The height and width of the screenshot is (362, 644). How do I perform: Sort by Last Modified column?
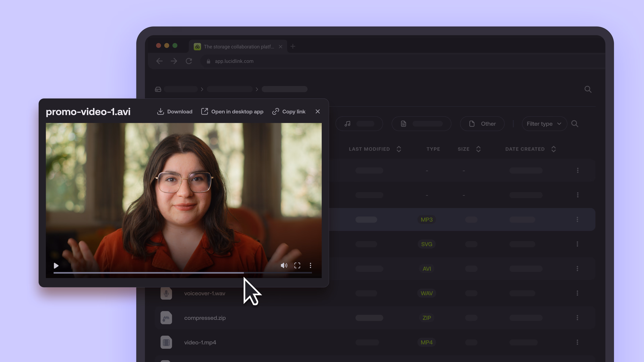(x=399, y=149)
